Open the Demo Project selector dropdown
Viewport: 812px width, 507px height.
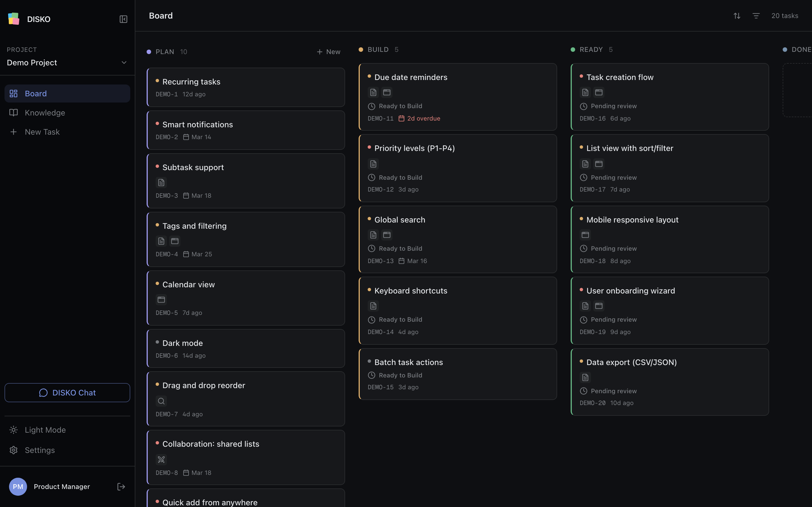(x=124, y=62)
